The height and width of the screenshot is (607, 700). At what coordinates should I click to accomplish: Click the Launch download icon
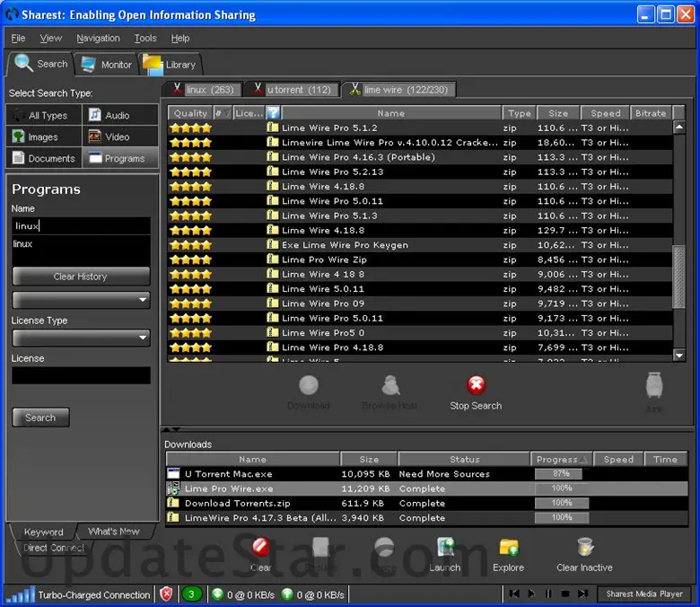pos(445,549)
